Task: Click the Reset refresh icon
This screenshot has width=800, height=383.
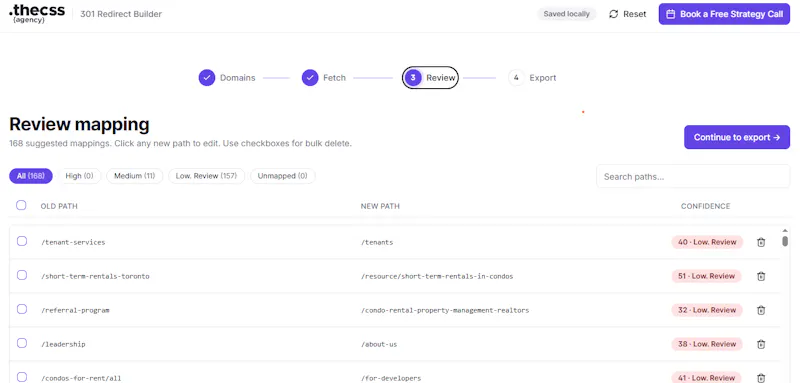Action: coord(614,14)
